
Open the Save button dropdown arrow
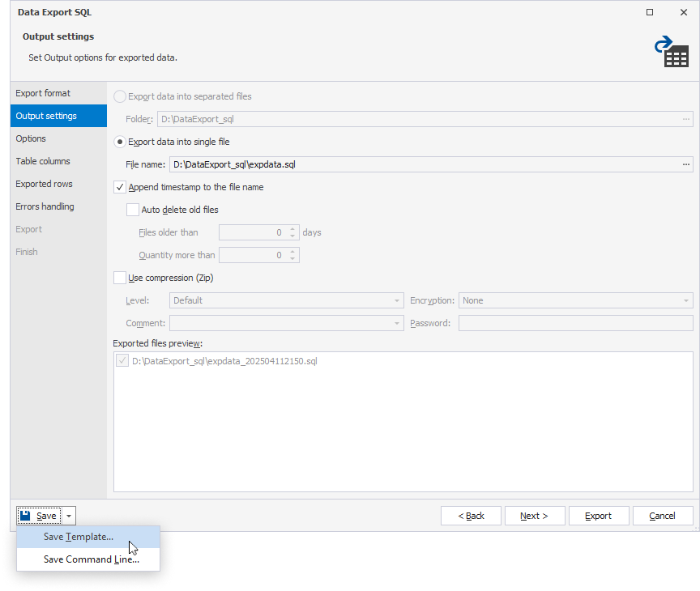[x=69, y=516]
